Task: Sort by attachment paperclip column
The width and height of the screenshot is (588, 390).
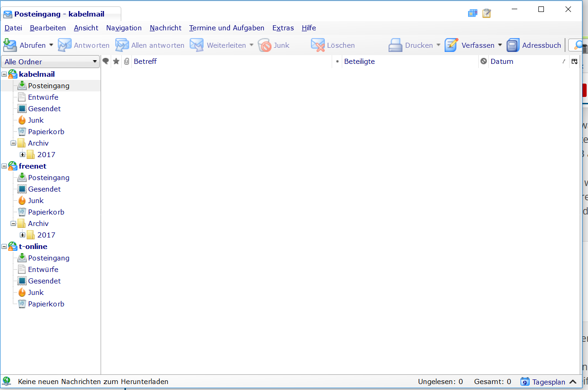Action: [x=127, y=62]
